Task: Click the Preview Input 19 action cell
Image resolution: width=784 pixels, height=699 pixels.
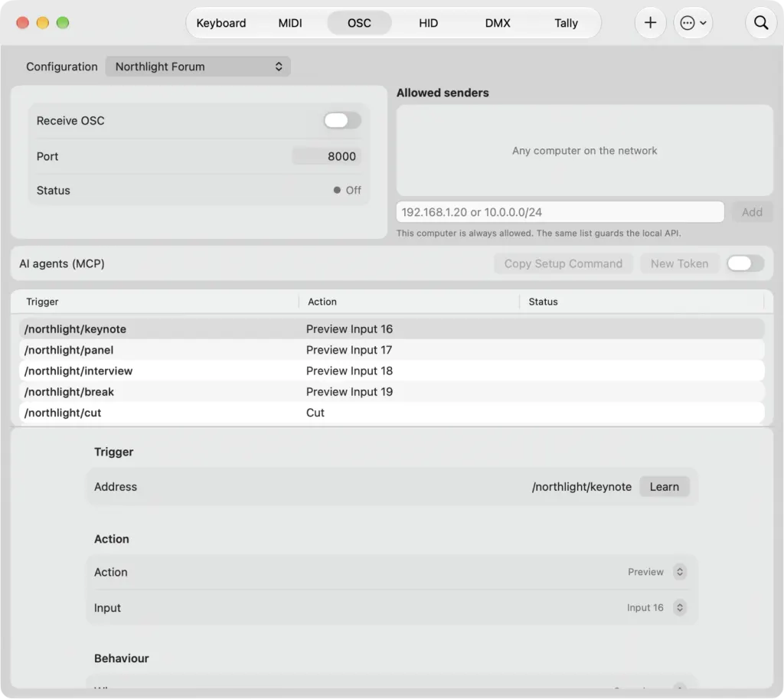Action: click(349, 392)
